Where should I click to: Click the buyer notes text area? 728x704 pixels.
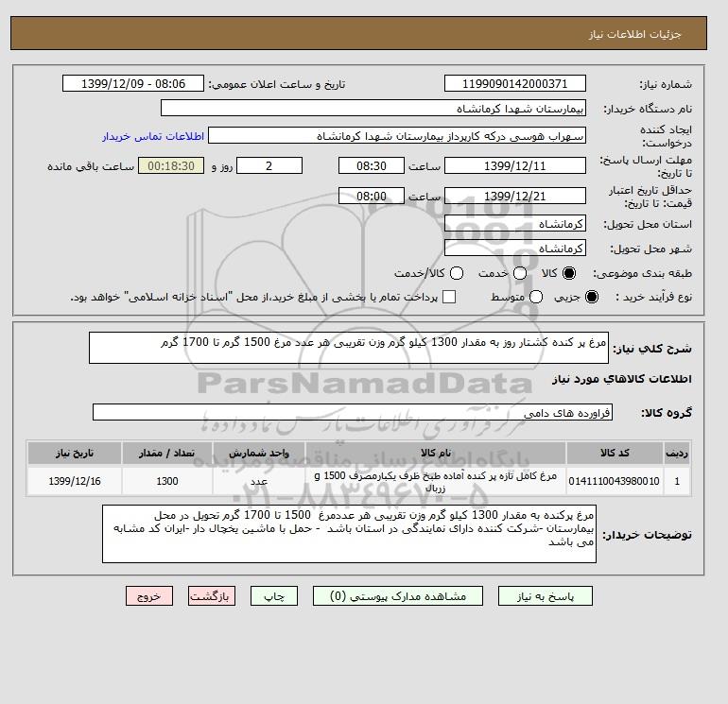pos(349,534)
